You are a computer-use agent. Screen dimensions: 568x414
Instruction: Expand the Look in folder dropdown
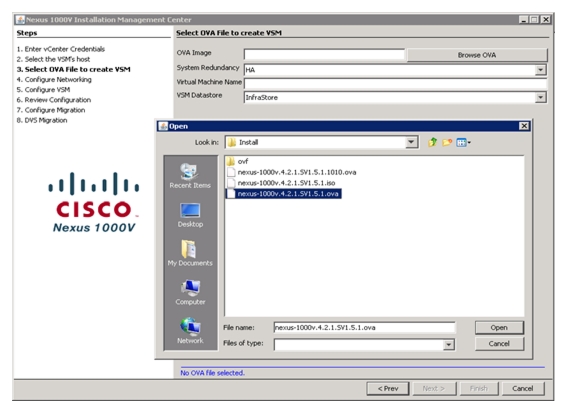(x=411, y=142)
